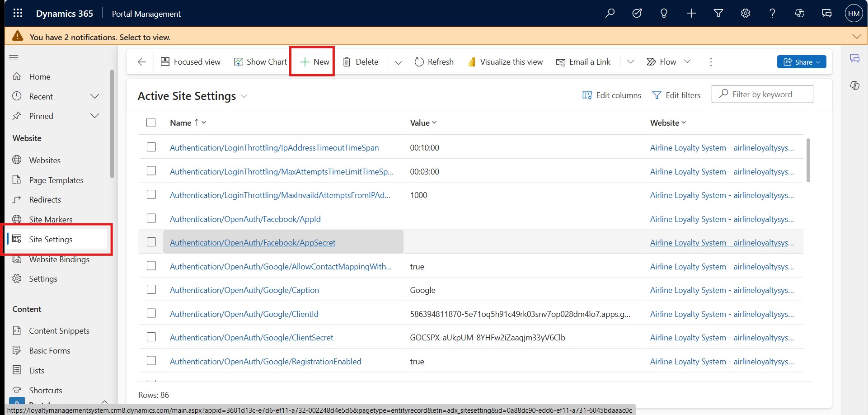The height and width of the screenshot is (415, 868).
Task: Open the settings gear icon
Action: click(745, 13)
